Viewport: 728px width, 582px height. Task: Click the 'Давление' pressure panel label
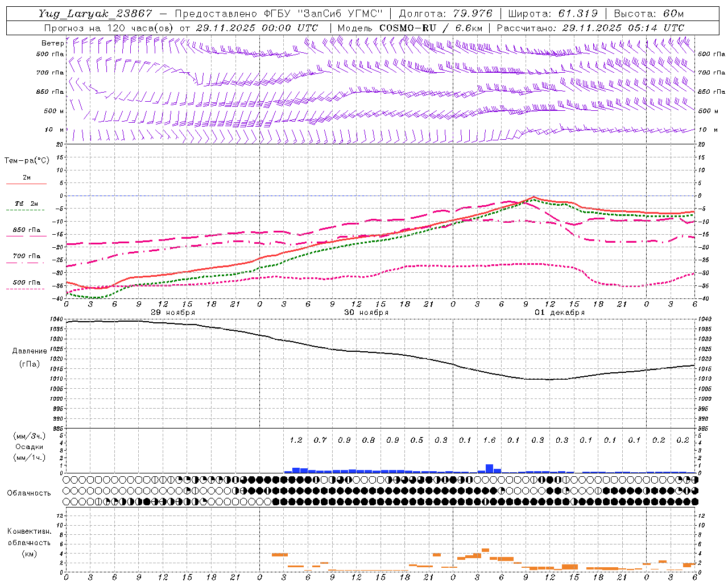point(30,351)
